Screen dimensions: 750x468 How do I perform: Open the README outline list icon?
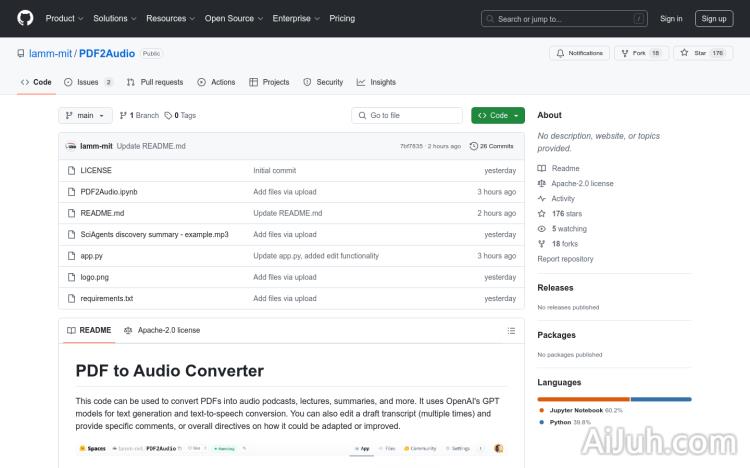(512, 330)
